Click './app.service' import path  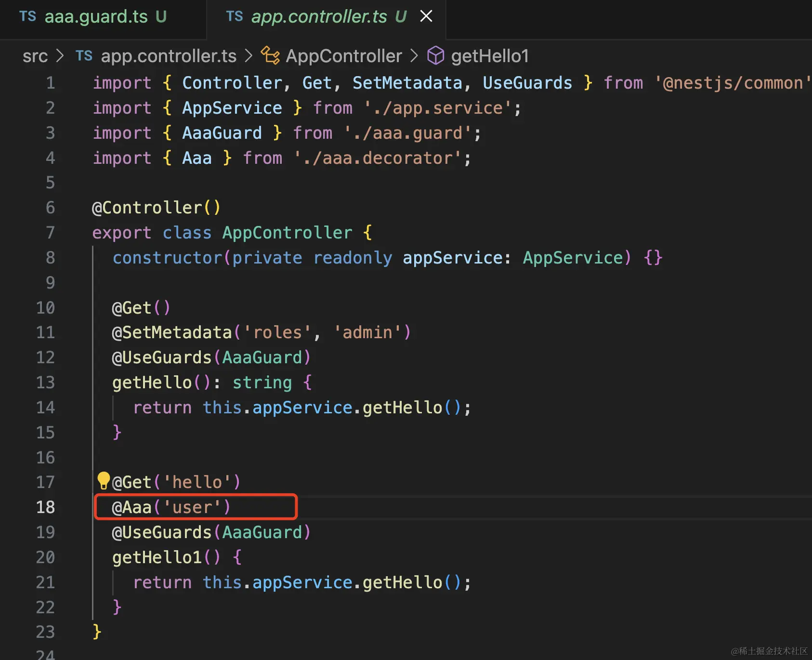437,108
